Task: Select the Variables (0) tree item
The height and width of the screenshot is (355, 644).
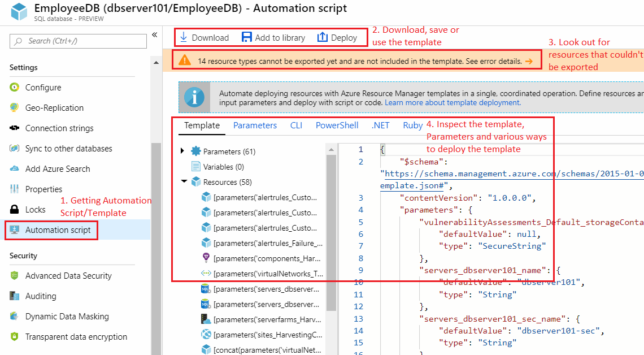Action: pos(224,167)
